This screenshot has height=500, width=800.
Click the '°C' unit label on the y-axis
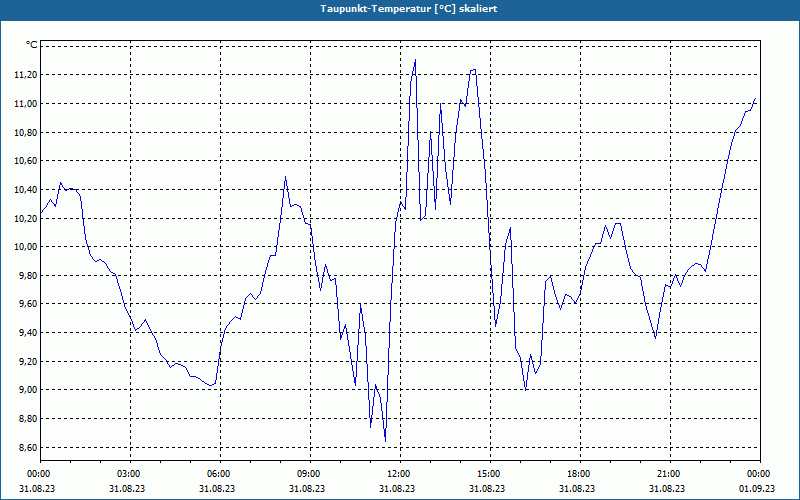[x=32, y=45]
